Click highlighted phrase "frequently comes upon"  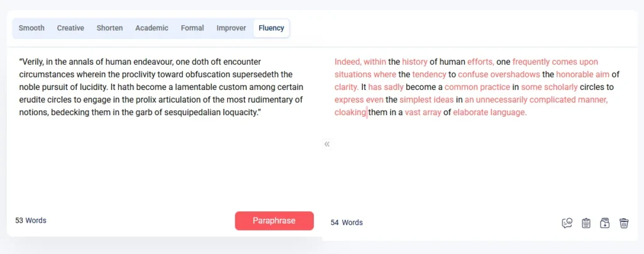(555, 62)
